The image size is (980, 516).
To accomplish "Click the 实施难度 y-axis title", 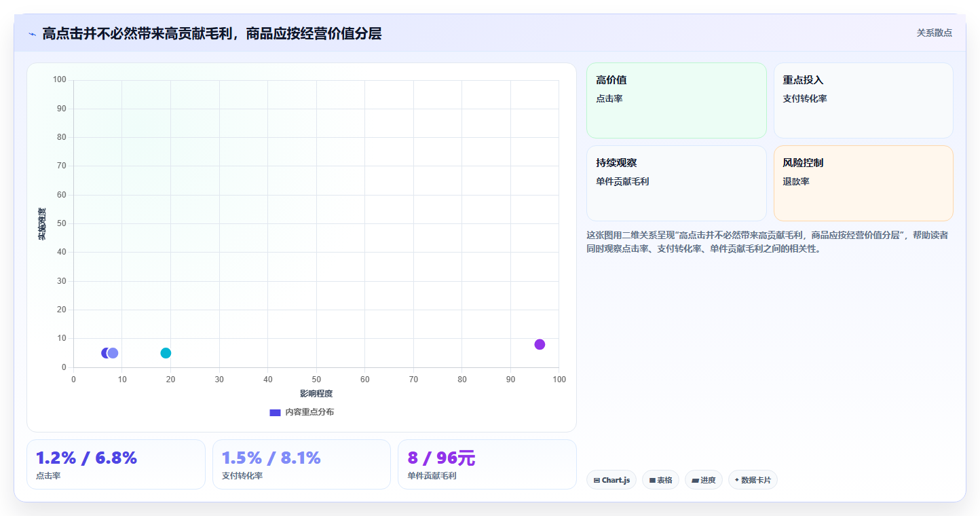I will (x=42, y=224).
